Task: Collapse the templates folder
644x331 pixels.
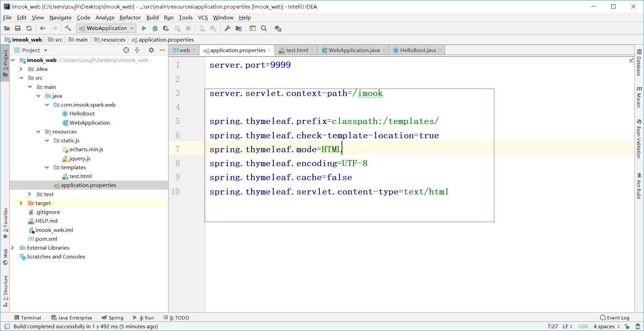Action: 47,167
